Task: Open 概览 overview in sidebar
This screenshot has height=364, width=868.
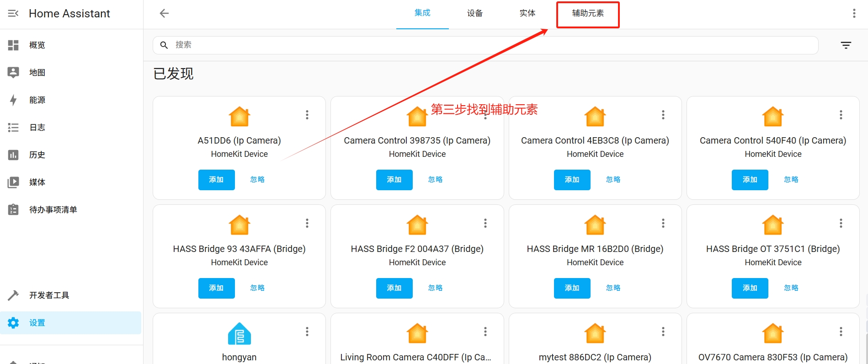Action: [71, 45]
